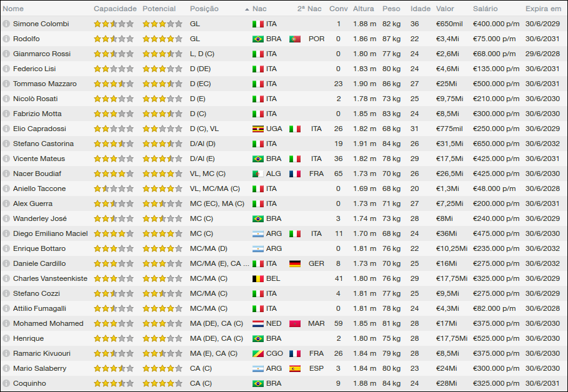Click the Germany flag in Daniele Cardillo's row
568x392 pixels.
click(295, 263)
